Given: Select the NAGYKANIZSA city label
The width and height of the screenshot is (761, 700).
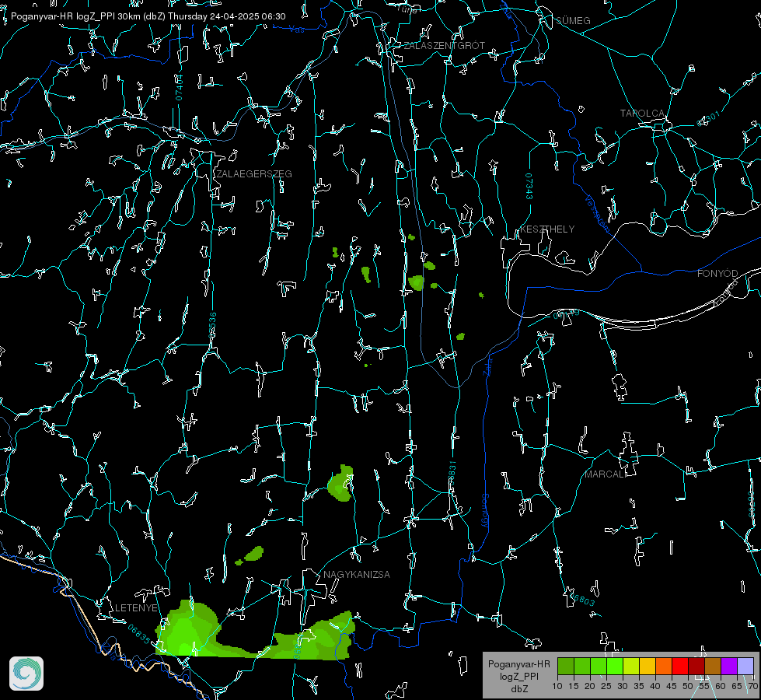Looking at the screenshot, I should [357, 575].
